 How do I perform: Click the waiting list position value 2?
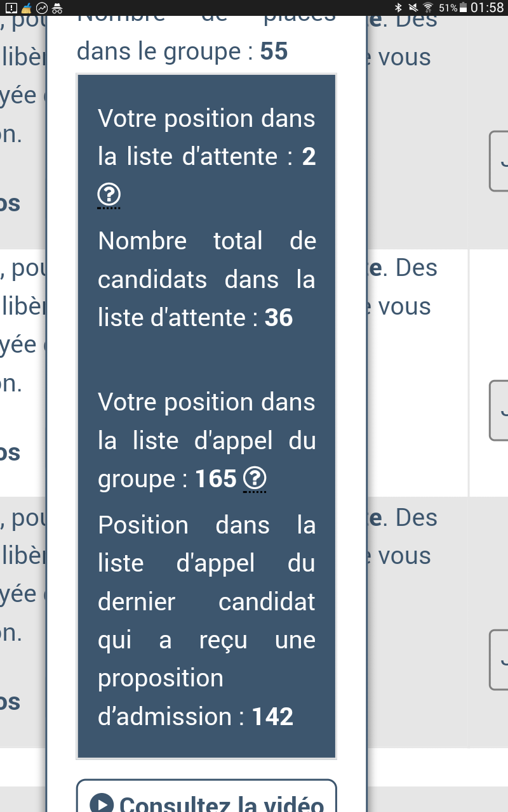pyautogui.click(x=309, y=157)
